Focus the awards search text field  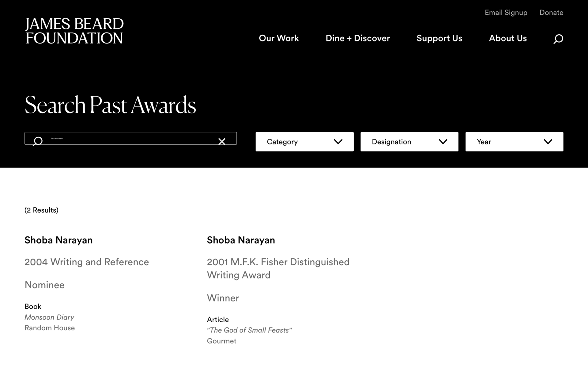pos(129,139)
